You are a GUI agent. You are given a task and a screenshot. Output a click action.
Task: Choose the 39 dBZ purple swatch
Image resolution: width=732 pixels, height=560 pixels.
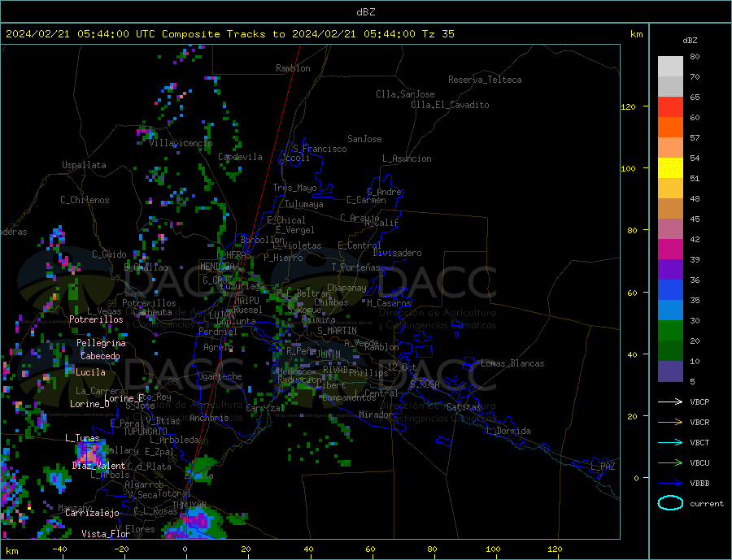click(670, 269)
